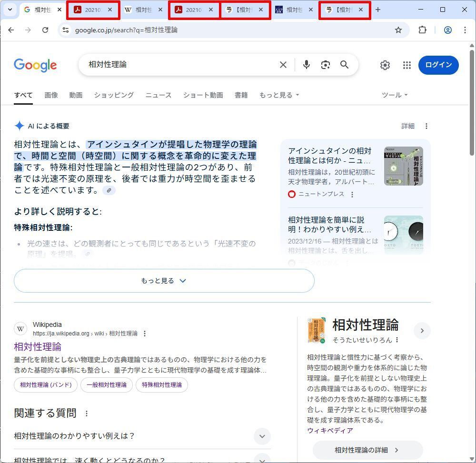
Task: Click 相対性理論の詳細 button
Action: pyautogui.click(x=367, y=450)
